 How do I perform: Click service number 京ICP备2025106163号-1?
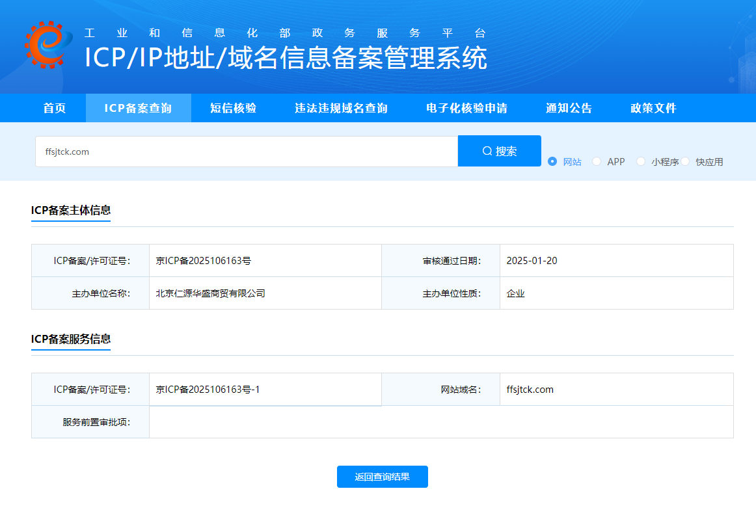click(208, 390)
